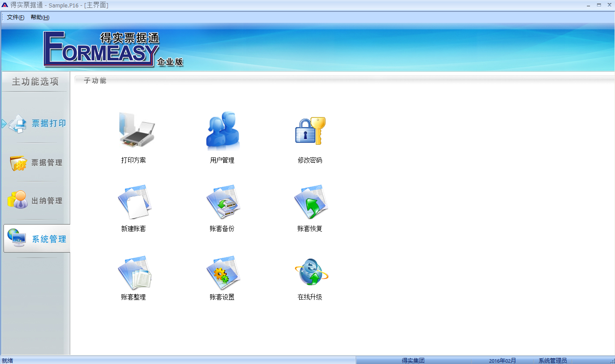The width and height of the screenshot is (615, 364).
Task: Click the FORMEASY 得实票据通 logo banner
Action: (x=113, y=50)
